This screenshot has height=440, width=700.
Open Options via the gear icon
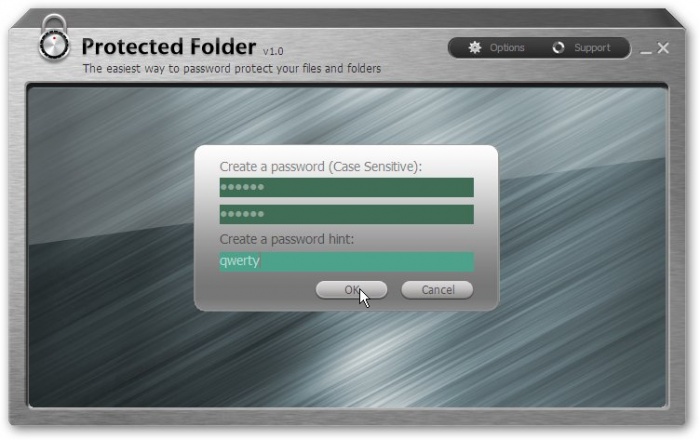[x=475, y=47]
